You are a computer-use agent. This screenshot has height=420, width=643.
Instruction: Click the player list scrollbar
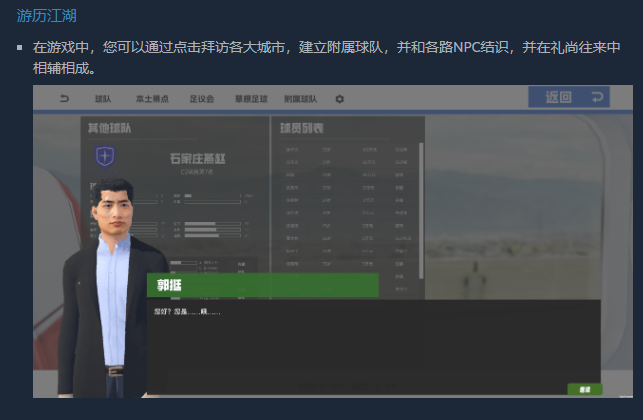421,211
